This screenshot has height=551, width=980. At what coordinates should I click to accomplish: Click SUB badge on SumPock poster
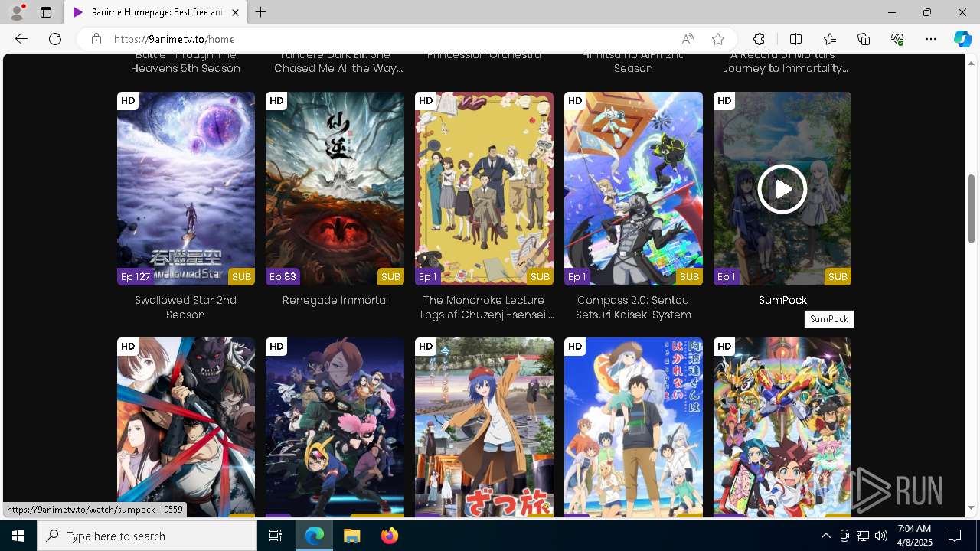[x=838, y=277]
